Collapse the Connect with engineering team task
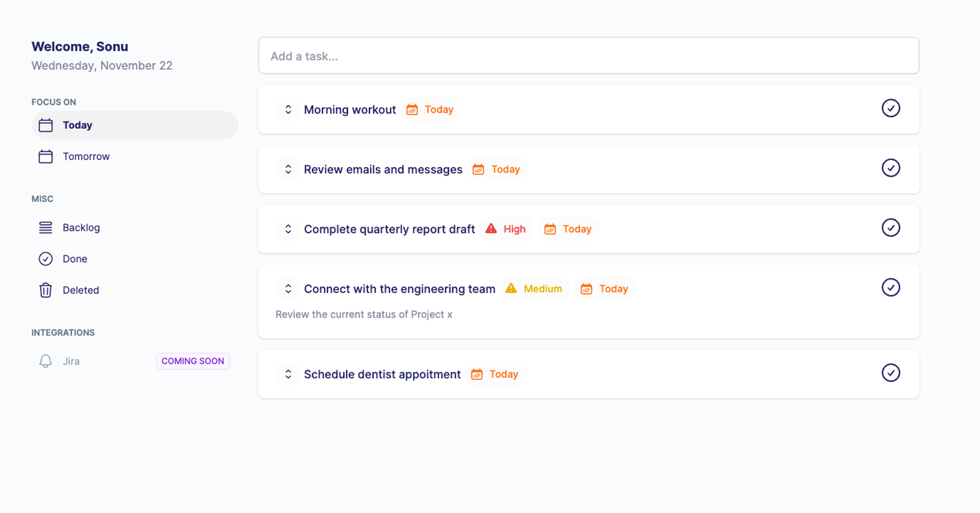The height and width of the screenshot is (513, 980). (288, 289)
